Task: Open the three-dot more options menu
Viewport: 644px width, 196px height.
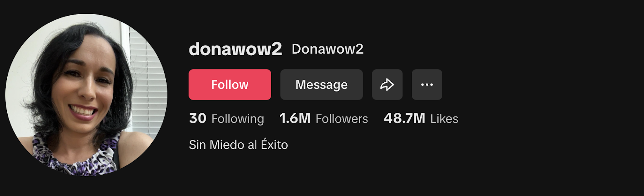Action: click(x=427, y=85)
